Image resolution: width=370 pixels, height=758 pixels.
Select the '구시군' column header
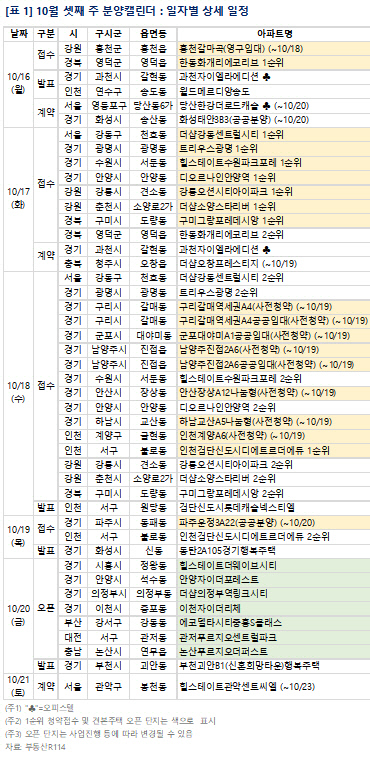pyautogui.click(x=108, y=34)
